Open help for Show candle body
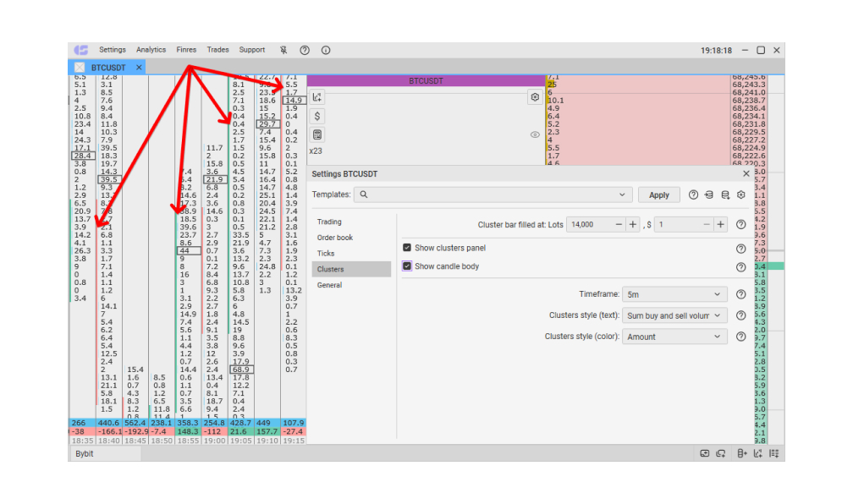Viewport: 853px width, 504px height. click(x=741, y=267)
